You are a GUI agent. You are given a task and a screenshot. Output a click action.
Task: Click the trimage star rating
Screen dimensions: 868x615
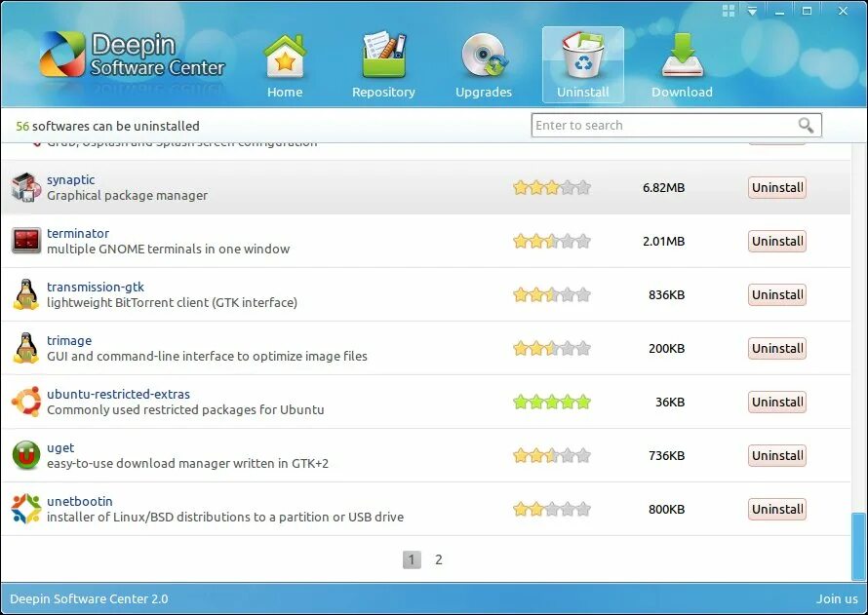tap(552, 348)
